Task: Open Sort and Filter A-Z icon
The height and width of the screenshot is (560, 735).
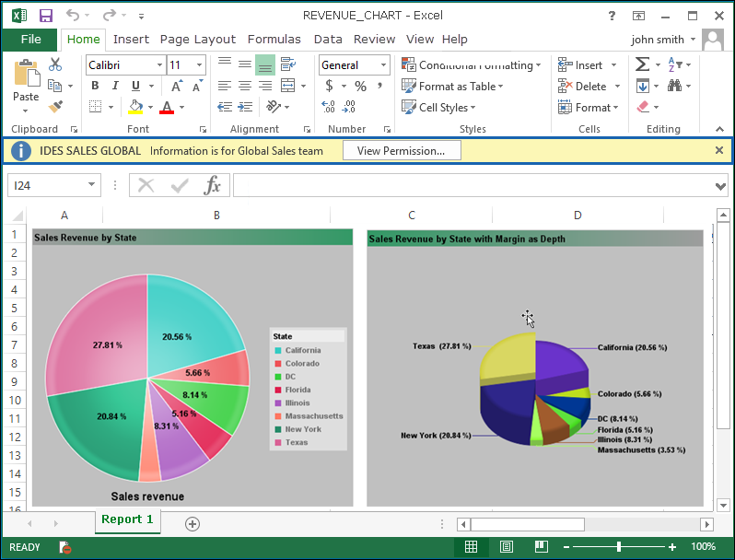Action: [674, 64]
